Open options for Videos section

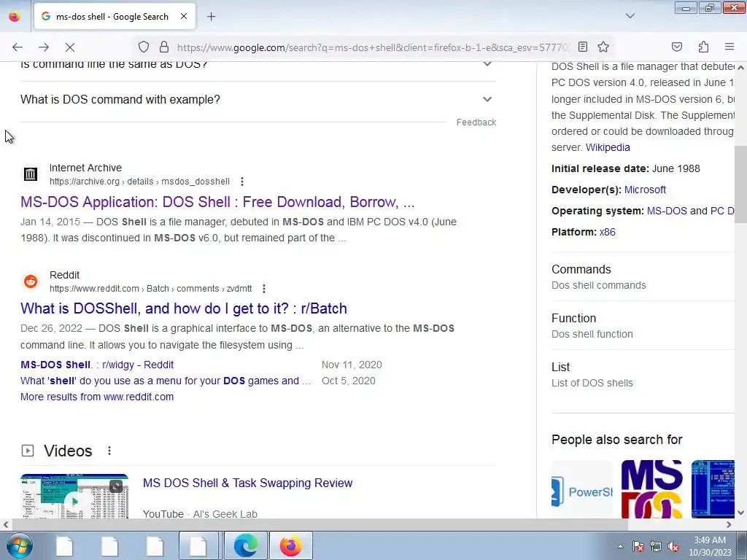click(x=109, y=451)
